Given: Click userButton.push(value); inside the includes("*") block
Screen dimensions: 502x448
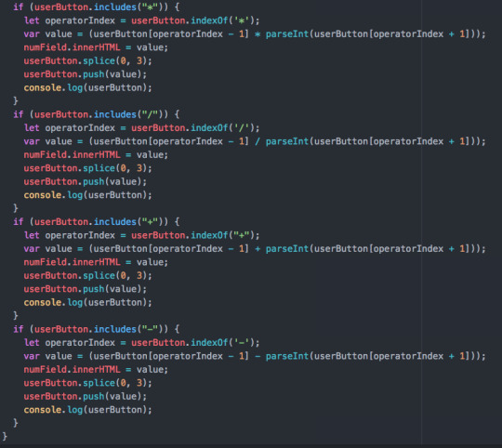Looking at the screenshot, I should tap(86, 74).
